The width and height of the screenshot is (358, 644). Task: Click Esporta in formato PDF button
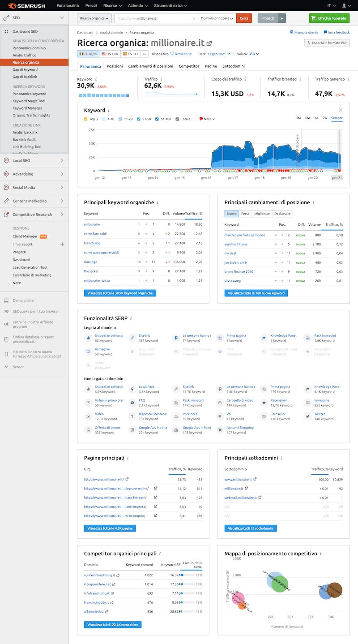(327, 43)
